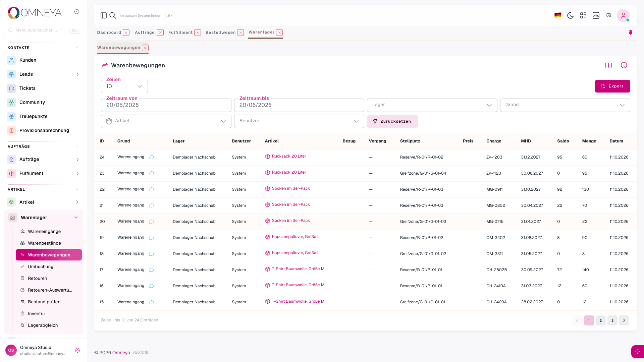
Task: Go to next page arrow
Action: pos(624,320)
